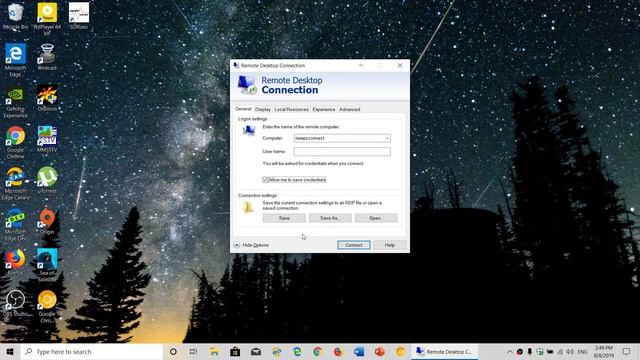Toggle Allow me to save credentials checkbox
640x360 pixels.
tap(265, 180)
